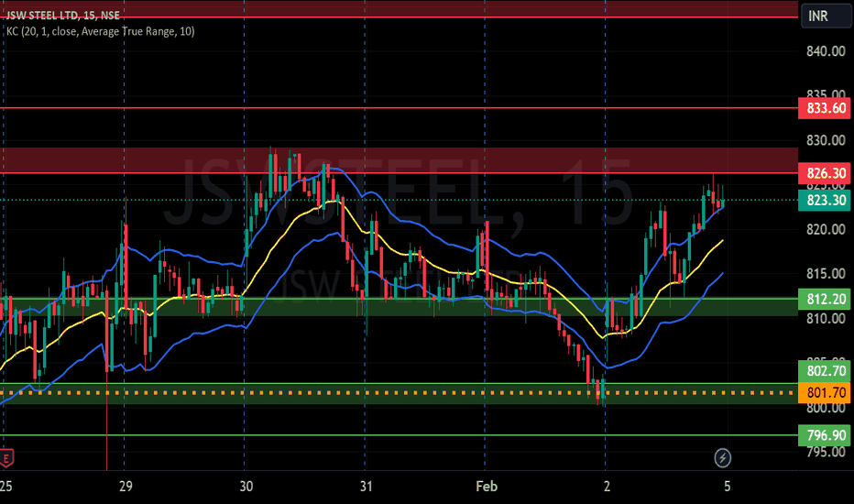Click the 30 date label on time axis
The width and height of the screenshot is (854, 504).
click(246, 486)
